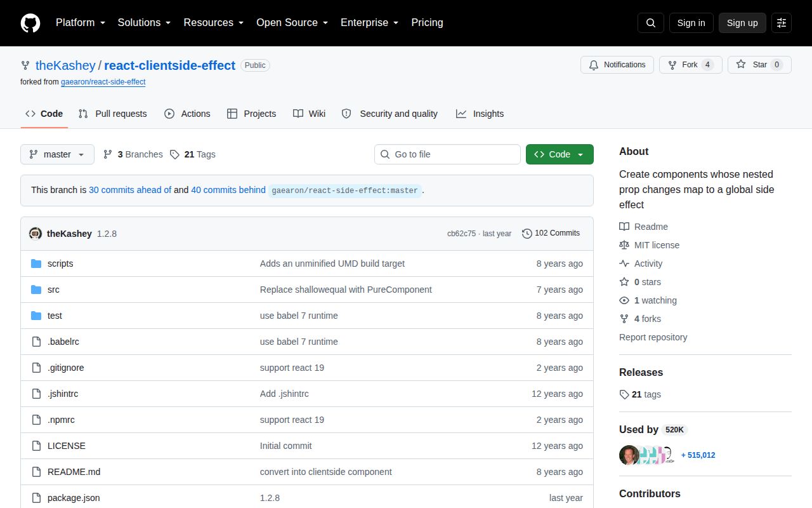Click the Sign up button
The height and width of the screenshot is (508, 812).
(742, 23)
